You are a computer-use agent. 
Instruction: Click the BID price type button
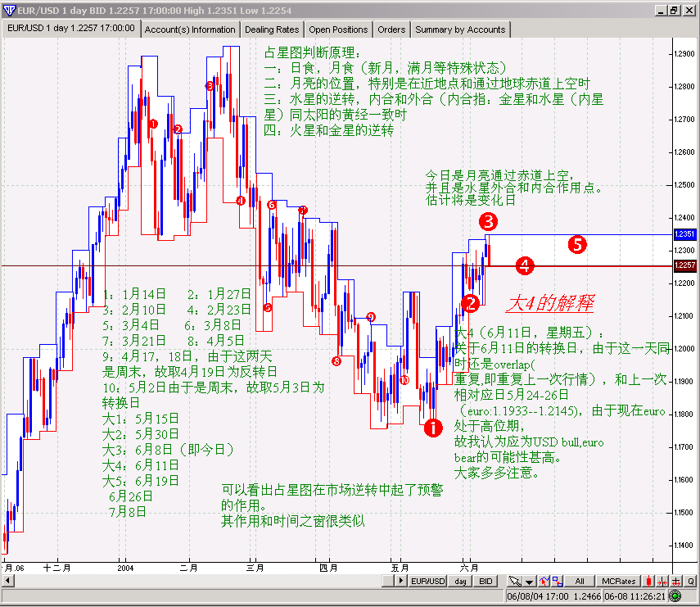pyautogui.click(x=485, y=581)
